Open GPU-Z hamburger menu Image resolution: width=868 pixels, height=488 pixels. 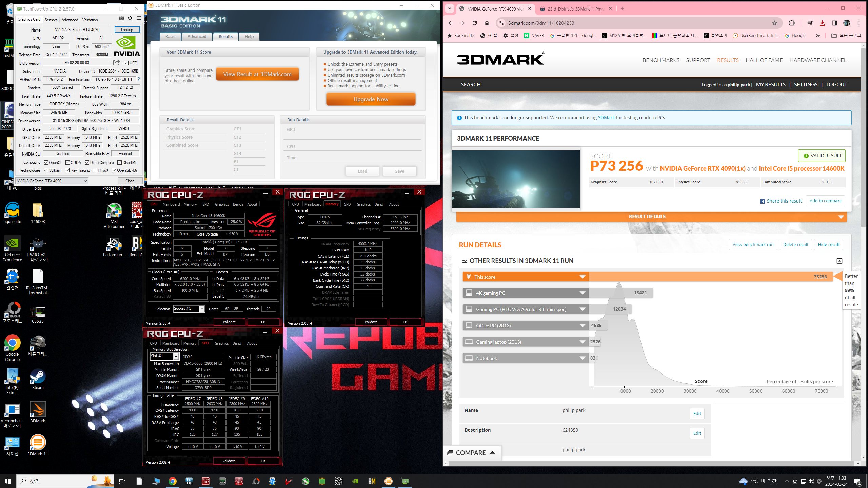[139, 18]
